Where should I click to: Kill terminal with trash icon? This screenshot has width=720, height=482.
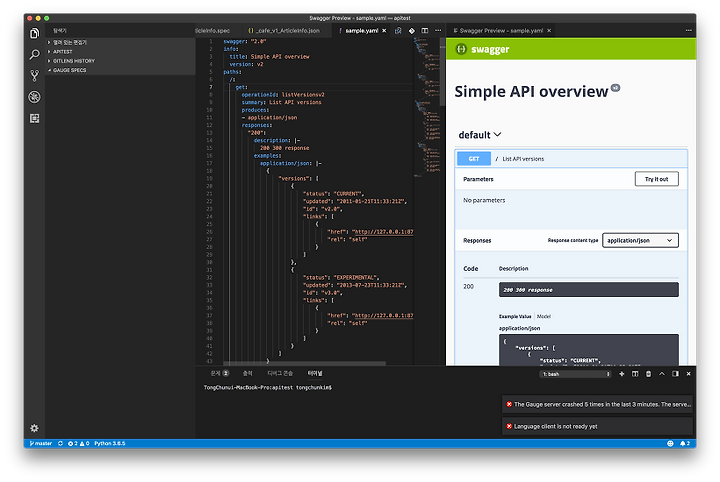pyautogui.click(x=648, y=374)
